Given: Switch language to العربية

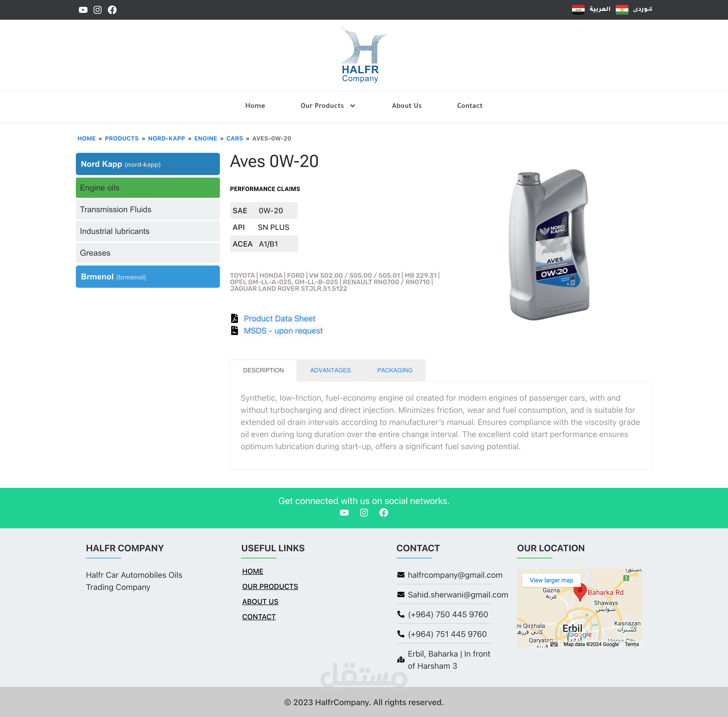Looking at the screenshot, I should pyautogui.click(x=600, y=9).
